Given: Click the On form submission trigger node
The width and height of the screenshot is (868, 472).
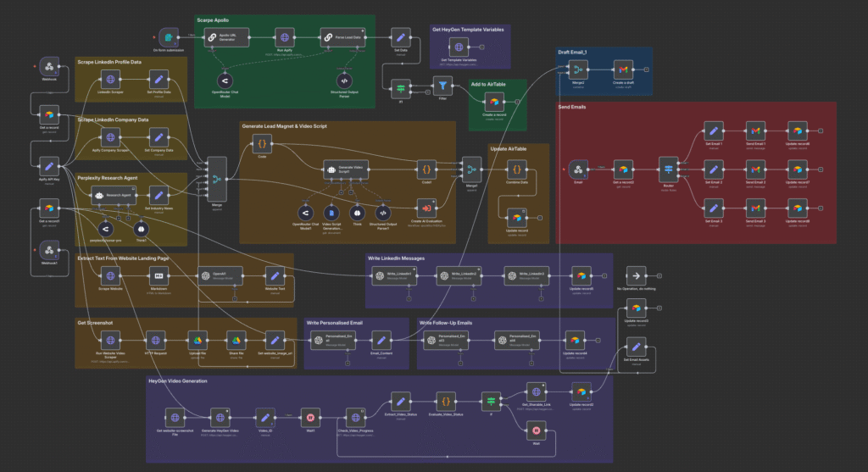Looking at the screenshot, I should [x=170, y=37].
